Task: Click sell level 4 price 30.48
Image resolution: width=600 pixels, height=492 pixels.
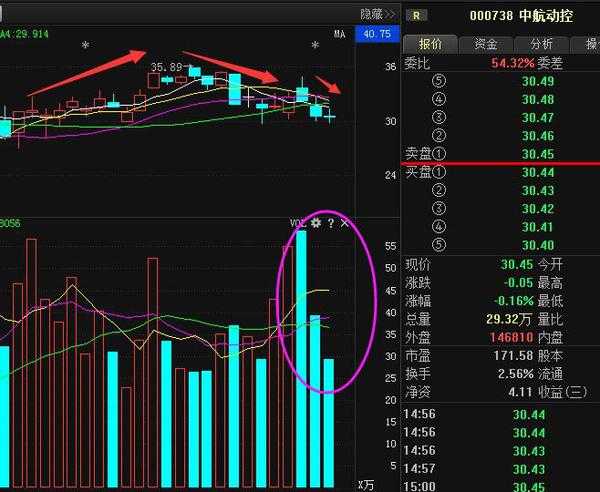Action: 538,99
